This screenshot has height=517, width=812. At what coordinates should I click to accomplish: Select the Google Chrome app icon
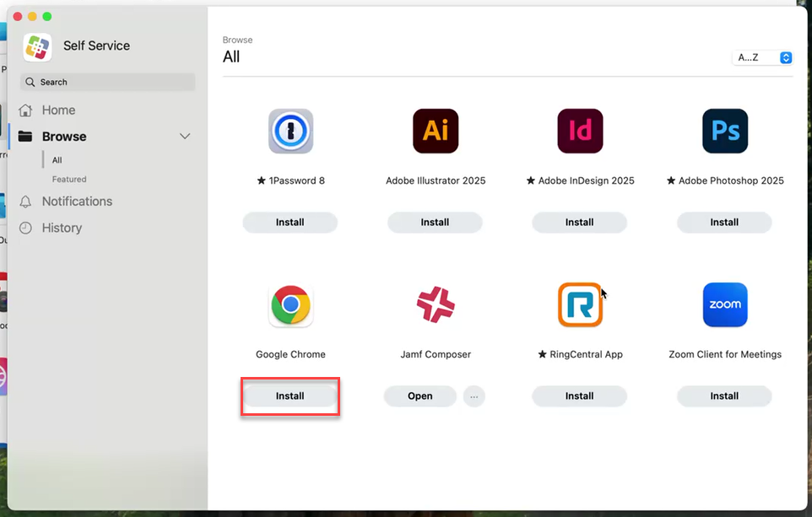coord(290,304)
